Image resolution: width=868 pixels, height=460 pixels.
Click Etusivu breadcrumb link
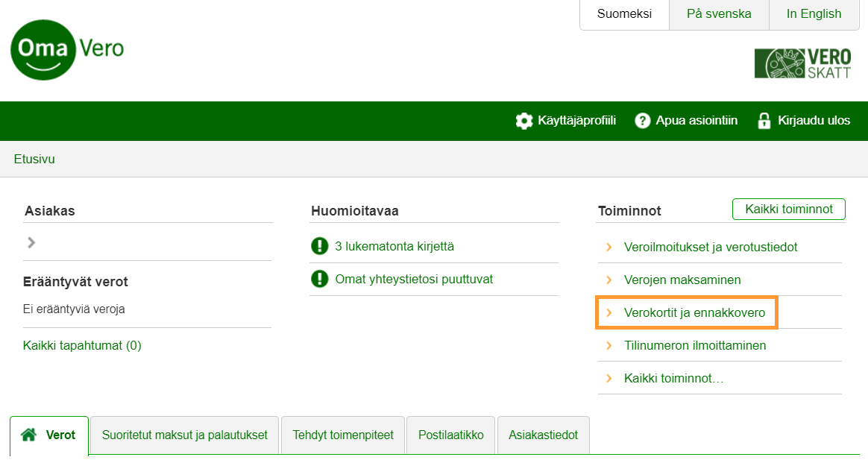pos(34,159)
